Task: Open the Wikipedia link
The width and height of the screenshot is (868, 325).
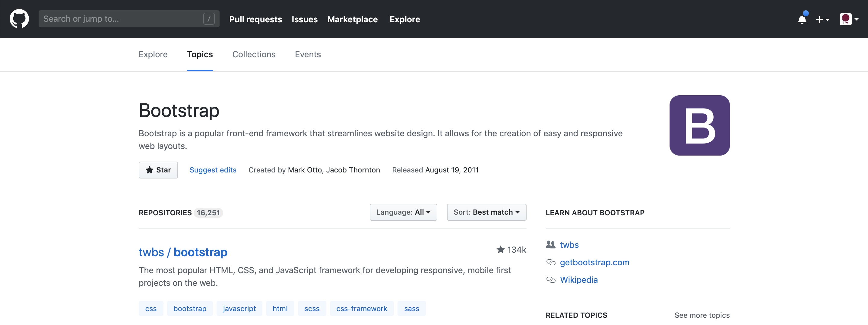Action: (x=578, y=280)
